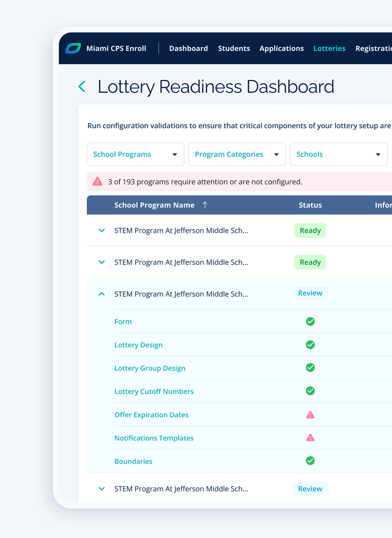Click the green checkmark for Boundaries
Viewport: 392px width, 538px height.
pyautogui.click(x=310, y=461)
